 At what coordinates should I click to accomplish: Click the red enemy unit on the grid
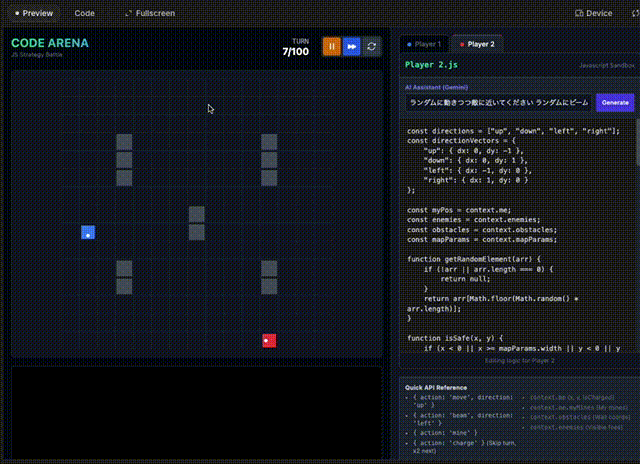268,341
